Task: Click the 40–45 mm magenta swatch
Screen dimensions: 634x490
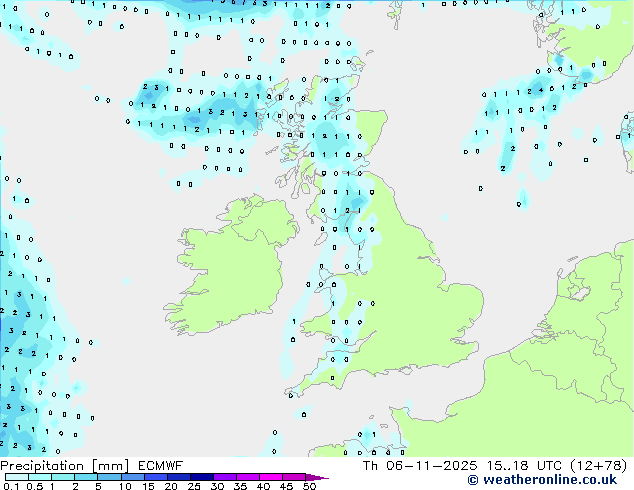Action: point(271,477)
